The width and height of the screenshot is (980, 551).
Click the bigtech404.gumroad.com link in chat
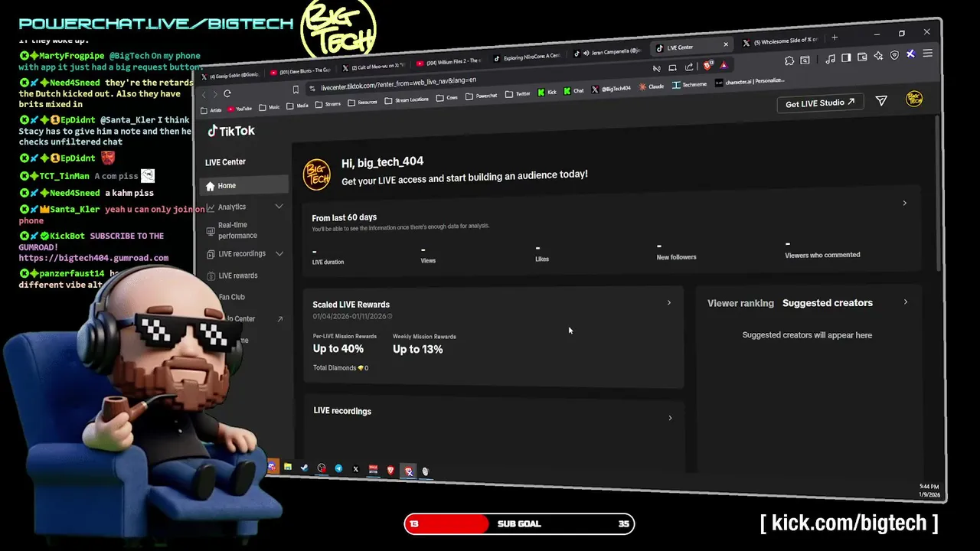tap(93, 259)
